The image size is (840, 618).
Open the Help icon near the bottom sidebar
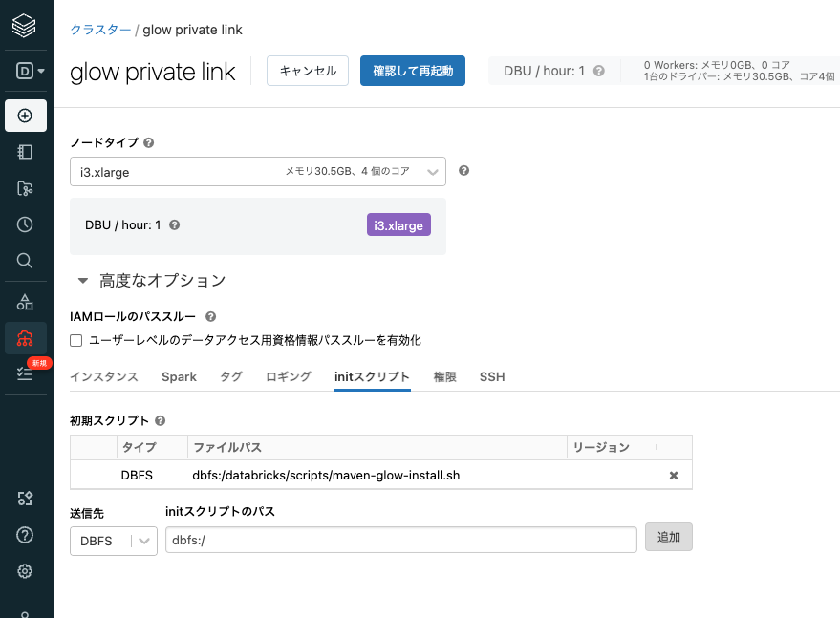26,535
